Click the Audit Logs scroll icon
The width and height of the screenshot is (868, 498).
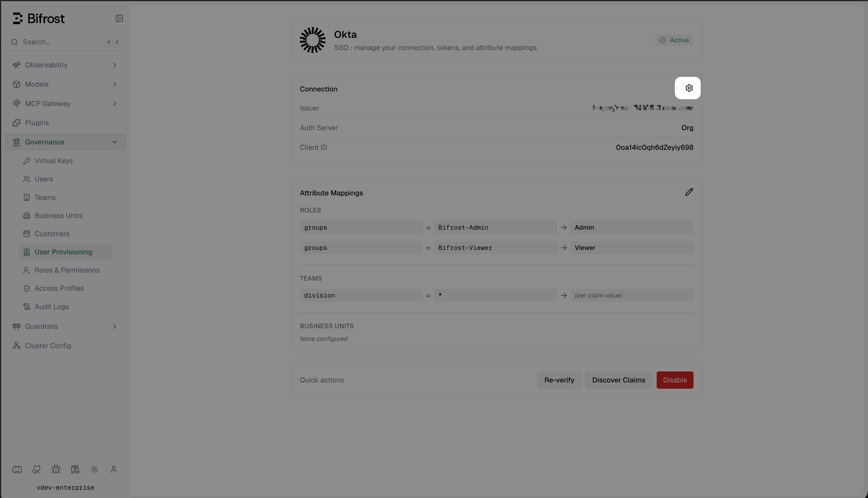(x=27, y=307)
